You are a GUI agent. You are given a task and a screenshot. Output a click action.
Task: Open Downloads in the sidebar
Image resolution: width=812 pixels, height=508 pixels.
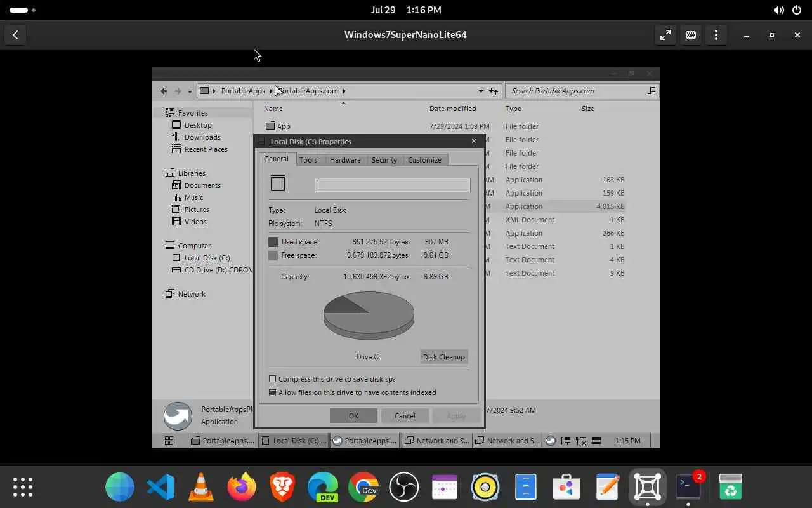click(202, 137)
